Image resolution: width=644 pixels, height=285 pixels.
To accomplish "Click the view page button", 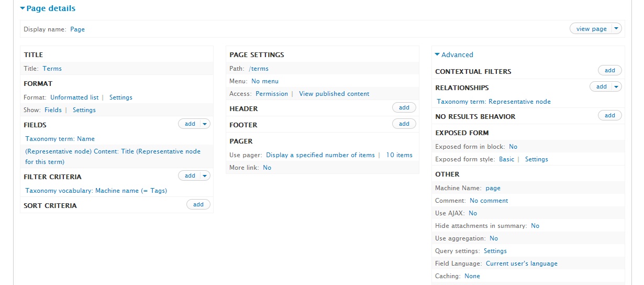I will coord(591,29).
